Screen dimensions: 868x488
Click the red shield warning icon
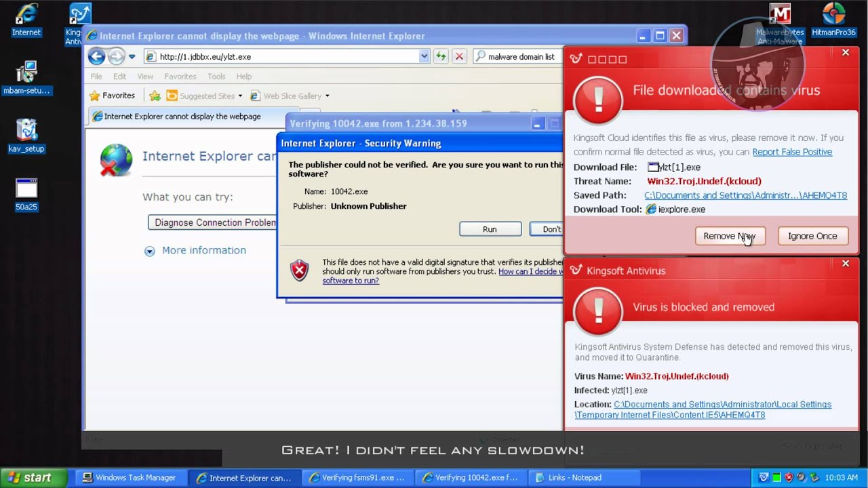click(299, 270)
